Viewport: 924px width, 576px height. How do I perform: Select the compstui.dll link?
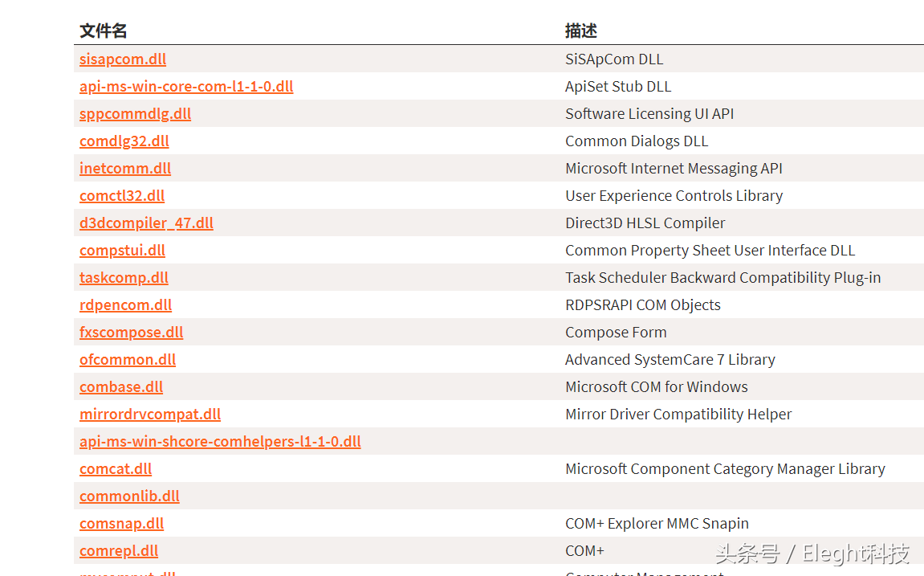click(122, 251)
